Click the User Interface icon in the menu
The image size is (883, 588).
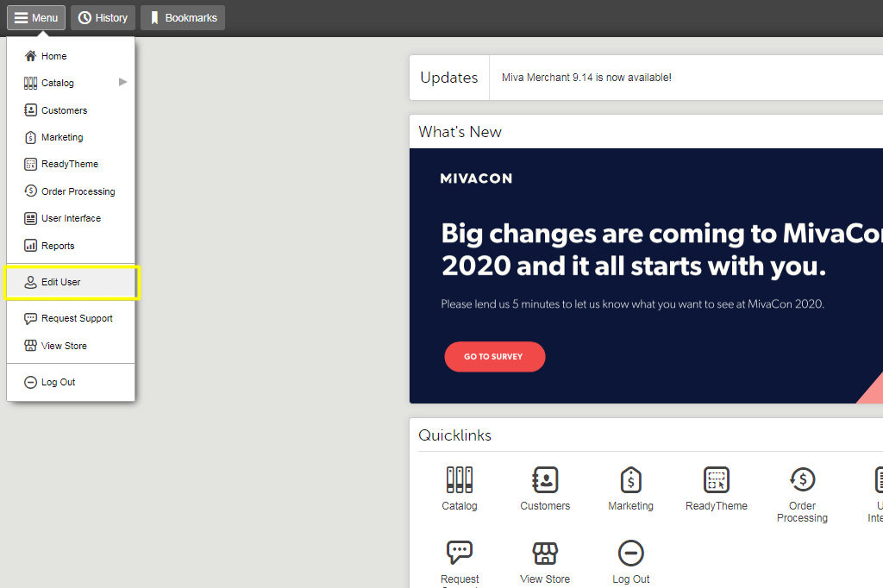(x=30, y=218)
